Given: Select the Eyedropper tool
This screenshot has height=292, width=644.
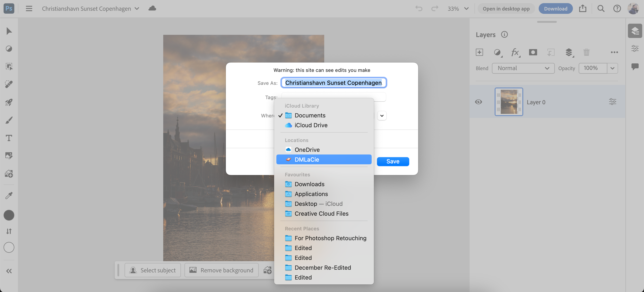Looking at the screenshot, I should (9, 195).
